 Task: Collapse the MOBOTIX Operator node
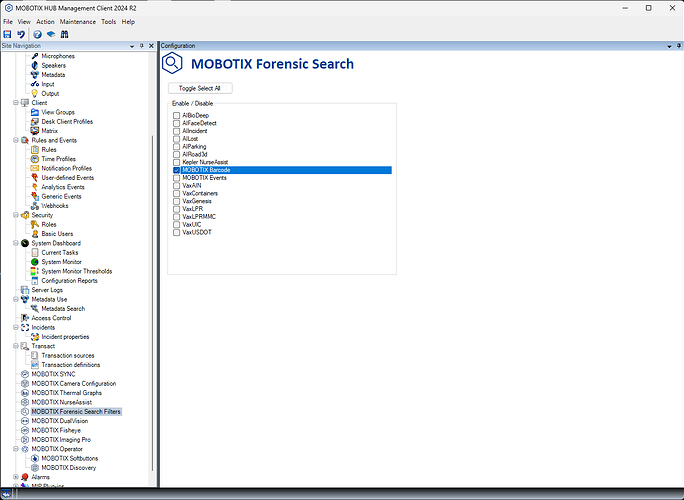[x=16, y=449]
